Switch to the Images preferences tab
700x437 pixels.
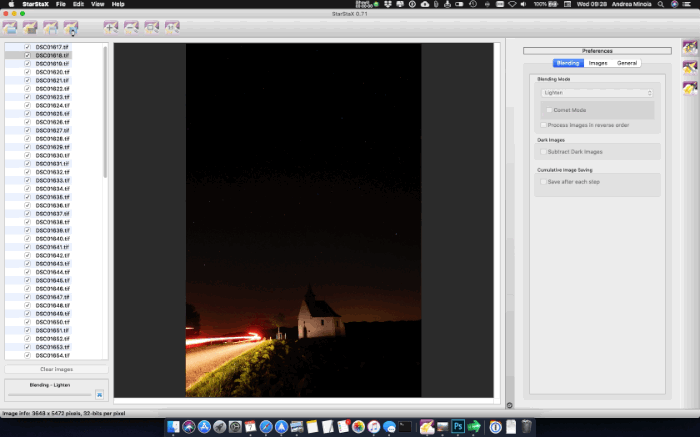pyautogui.click(x=598, y=63)
